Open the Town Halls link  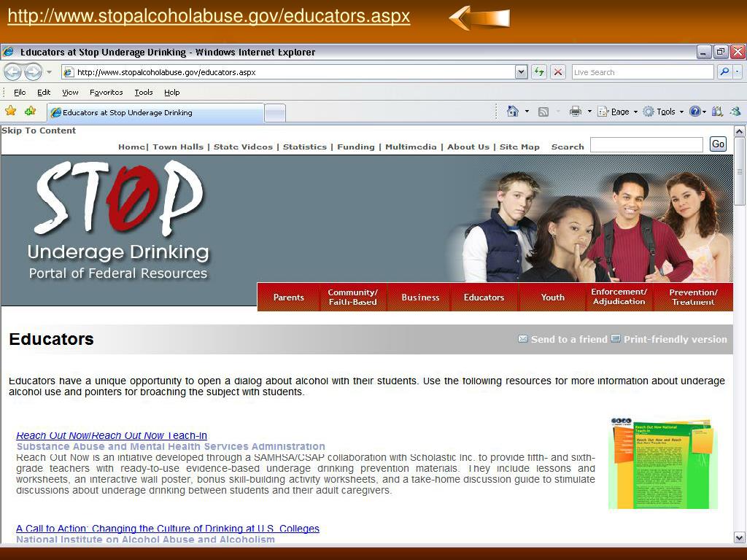pos(178,147)
